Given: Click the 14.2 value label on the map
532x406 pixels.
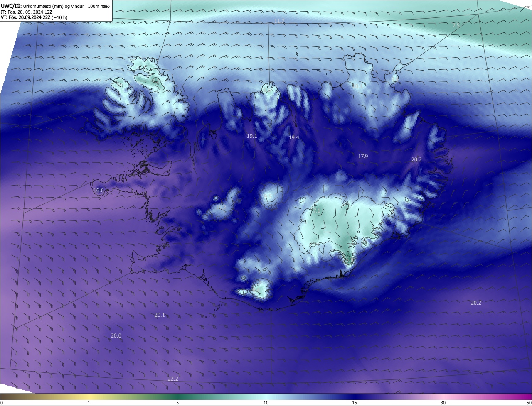Looking at the screenshot, I should [x=221, y=207].
